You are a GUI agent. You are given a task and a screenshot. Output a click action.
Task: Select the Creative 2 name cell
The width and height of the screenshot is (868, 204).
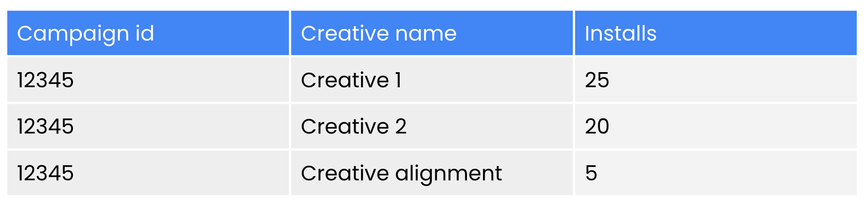(353, 126)
